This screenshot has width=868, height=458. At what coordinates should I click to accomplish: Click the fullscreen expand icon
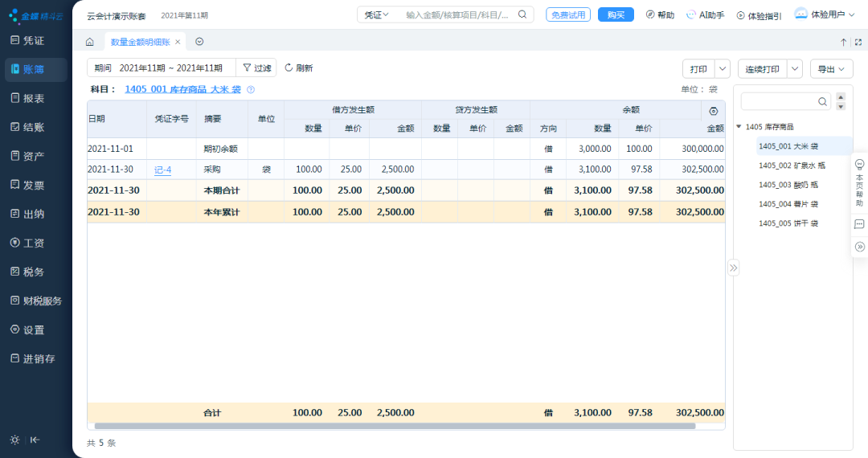point(858,42)
